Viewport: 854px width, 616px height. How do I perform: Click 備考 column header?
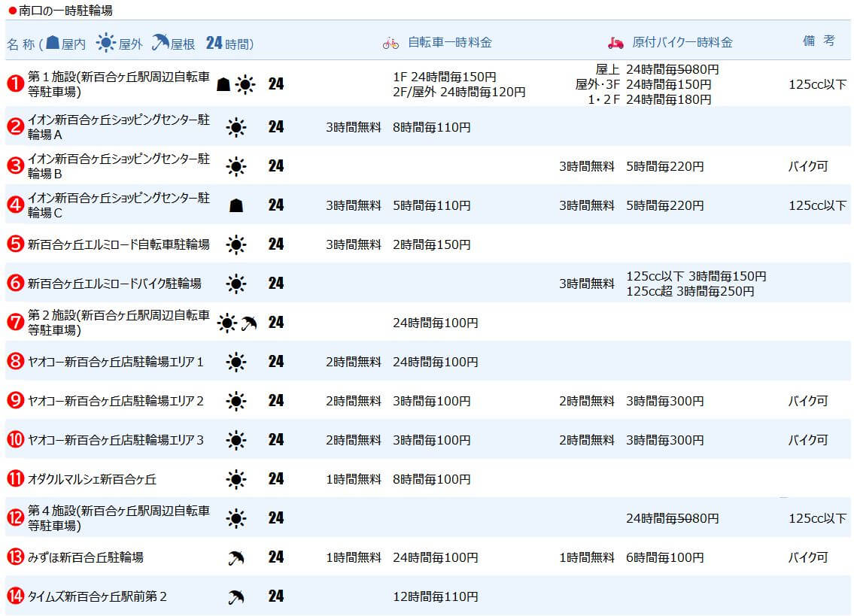[x=819, y=41]
